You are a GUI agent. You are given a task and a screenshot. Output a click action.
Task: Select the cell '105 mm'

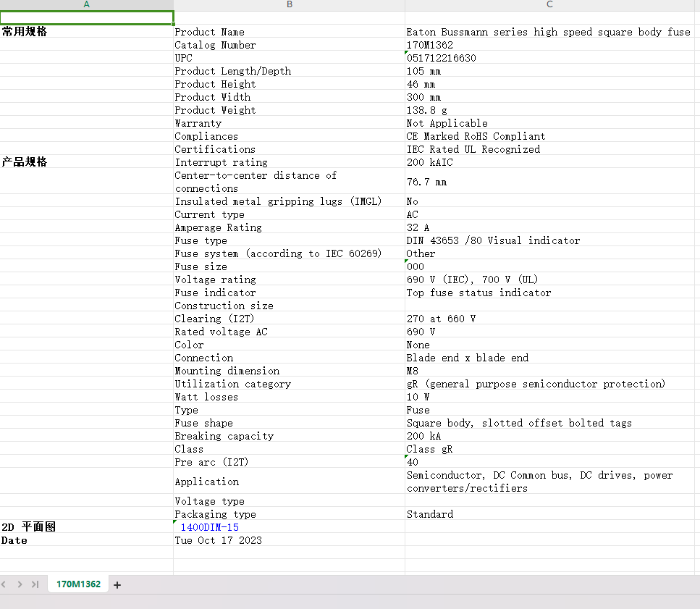[x=549, y=70]
